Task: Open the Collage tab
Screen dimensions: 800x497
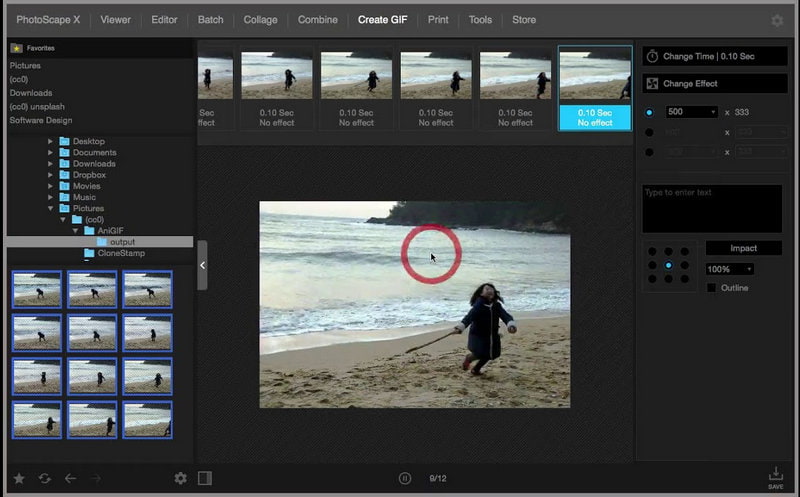Action: (x=260, y=20)
